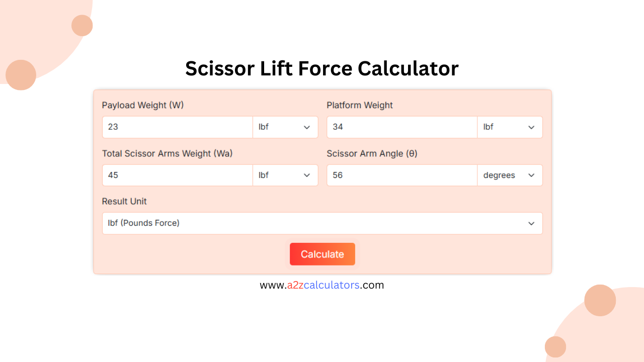
Task: Open the Result Unit selection showing lbf (Pounds Force)
Action: pos(322,223)
